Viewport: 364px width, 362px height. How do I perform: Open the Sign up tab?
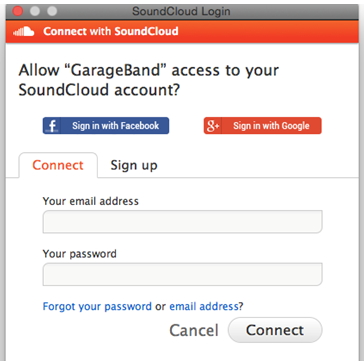(134, 165)
